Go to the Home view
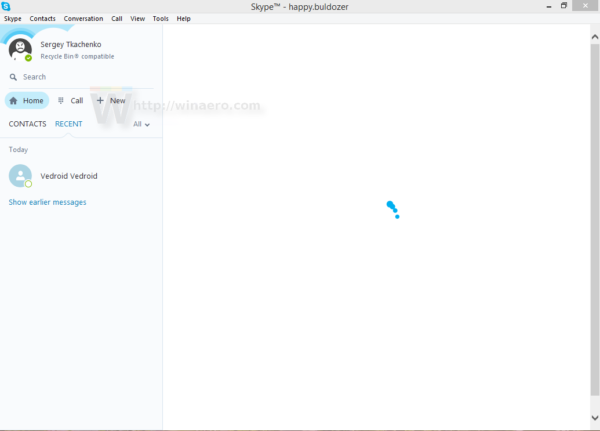 coord(27,101)
